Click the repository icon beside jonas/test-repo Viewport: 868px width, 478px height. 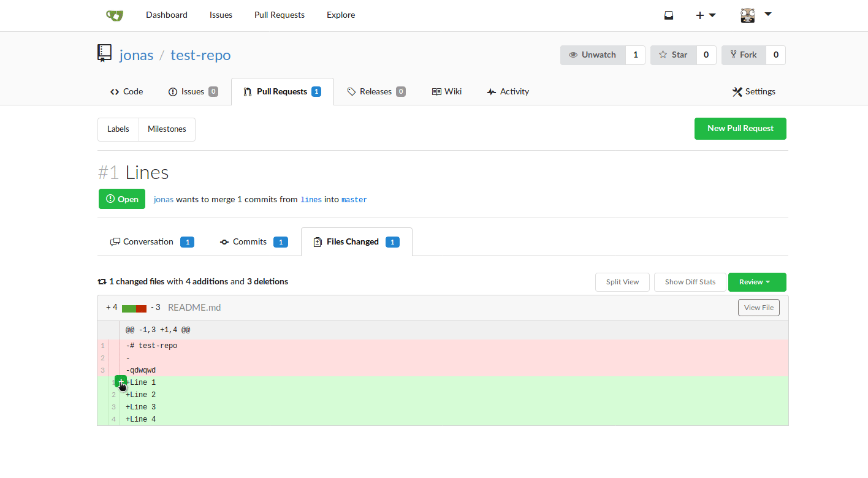(104, 53)
